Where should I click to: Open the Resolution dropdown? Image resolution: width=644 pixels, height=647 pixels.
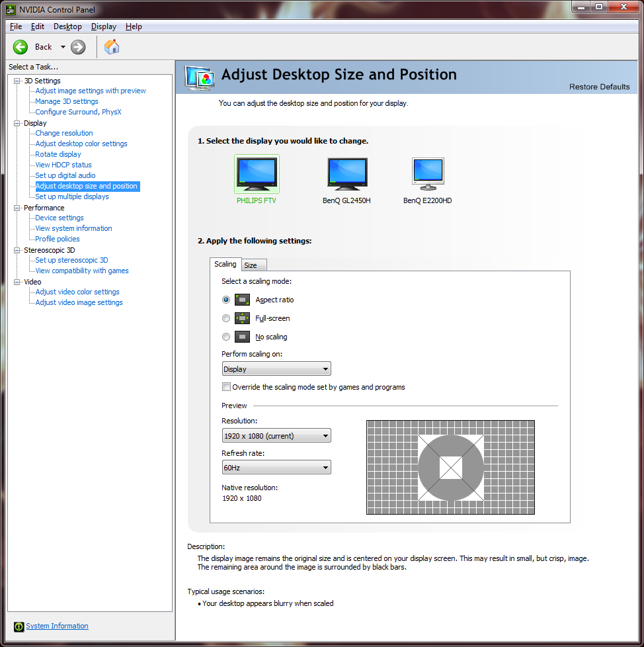tap(276, 436)
